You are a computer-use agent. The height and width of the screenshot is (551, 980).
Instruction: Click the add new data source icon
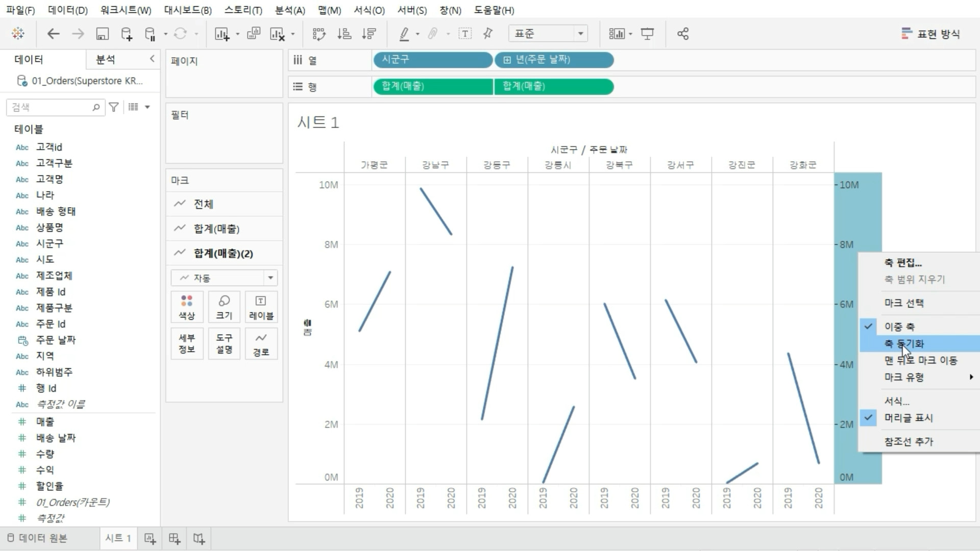[x=126, y=34]
